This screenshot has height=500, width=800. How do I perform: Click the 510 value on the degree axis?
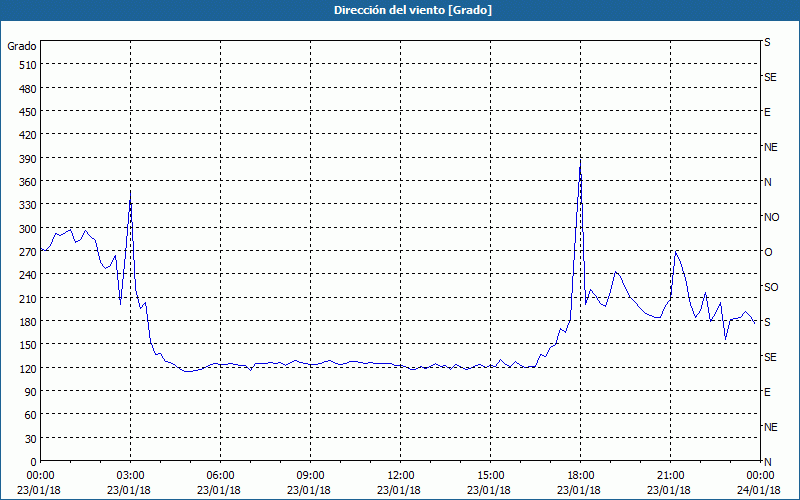click(29, 65)
